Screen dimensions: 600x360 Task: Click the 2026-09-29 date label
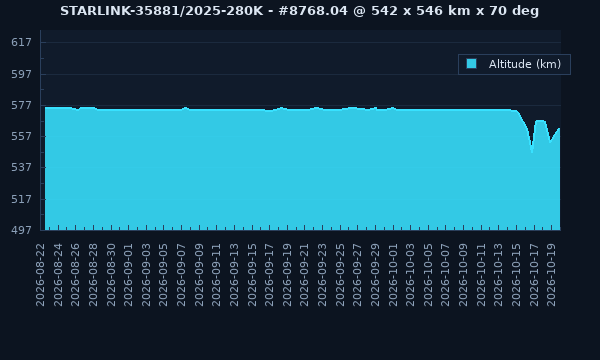click(x=375, y=275)
